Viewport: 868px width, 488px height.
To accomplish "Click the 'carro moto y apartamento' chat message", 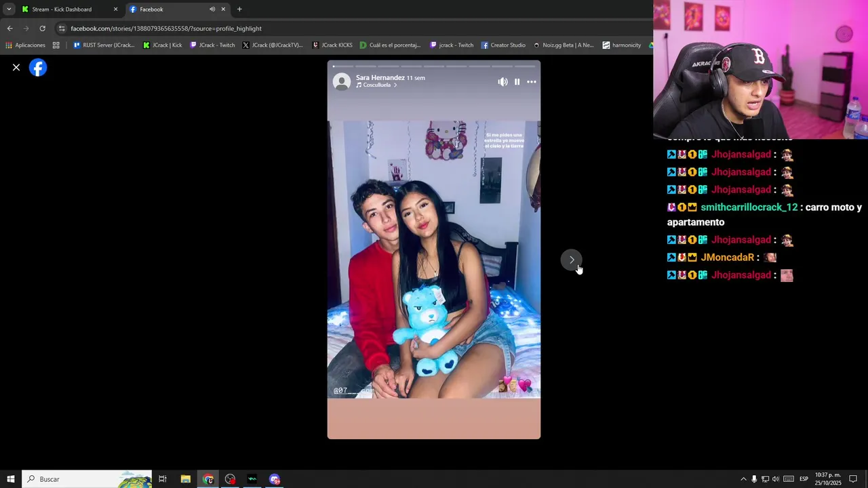I will 764,215.
